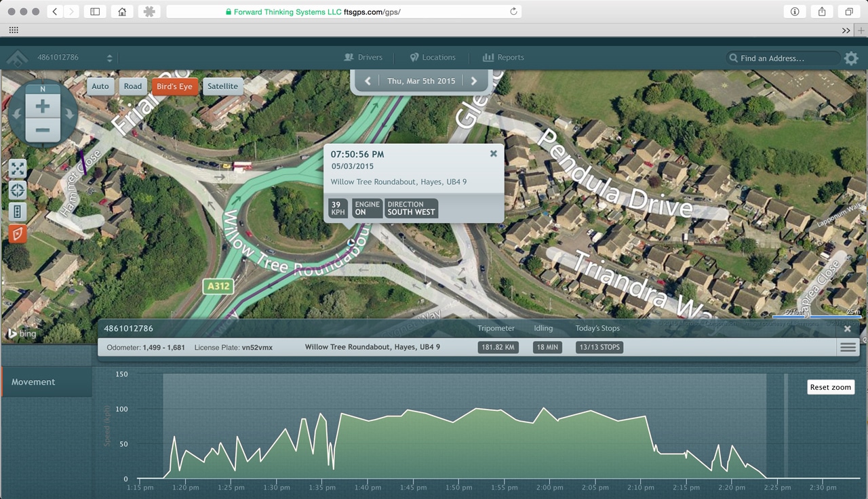
Task: Select Bird's Eye map view
Action: (174, 86)
